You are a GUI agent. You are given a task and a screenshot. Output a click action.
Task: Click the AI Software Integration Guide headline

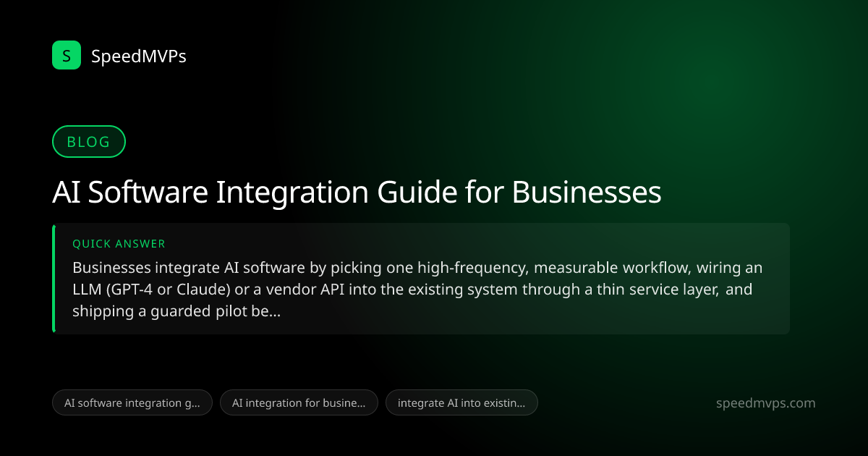coord(357,192)
